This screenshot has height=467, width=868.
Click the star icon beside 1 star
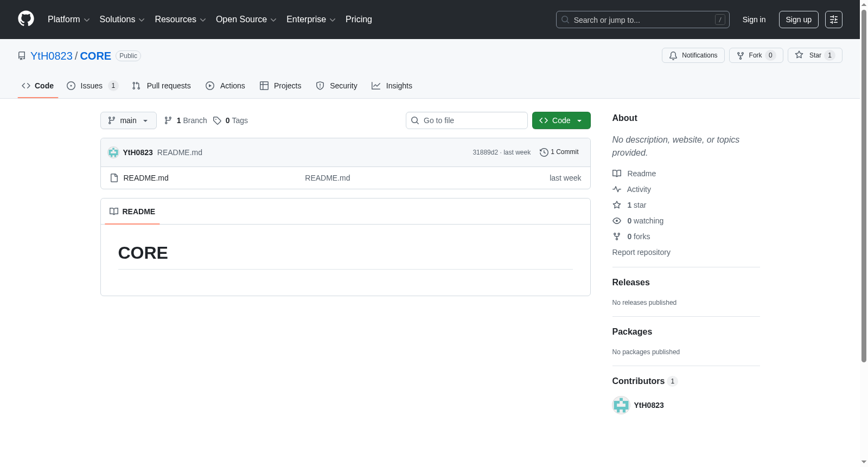click(617, 205)
